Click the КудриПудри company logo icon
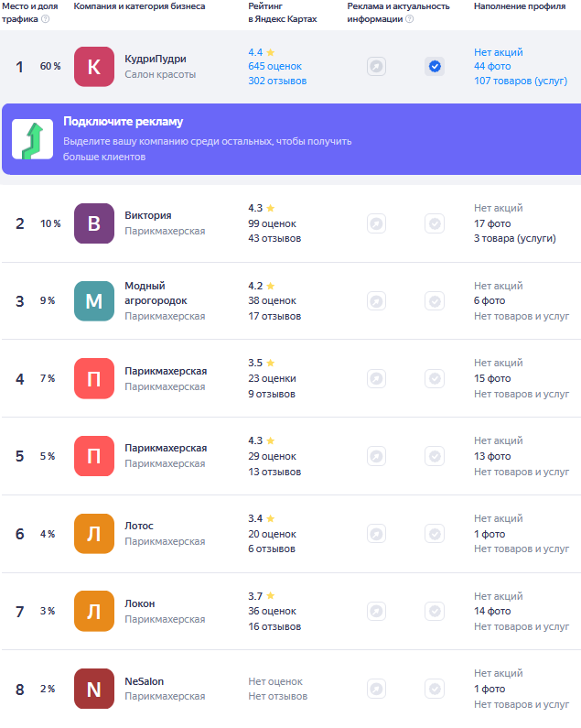581x728 pixels. pos(94,67)
